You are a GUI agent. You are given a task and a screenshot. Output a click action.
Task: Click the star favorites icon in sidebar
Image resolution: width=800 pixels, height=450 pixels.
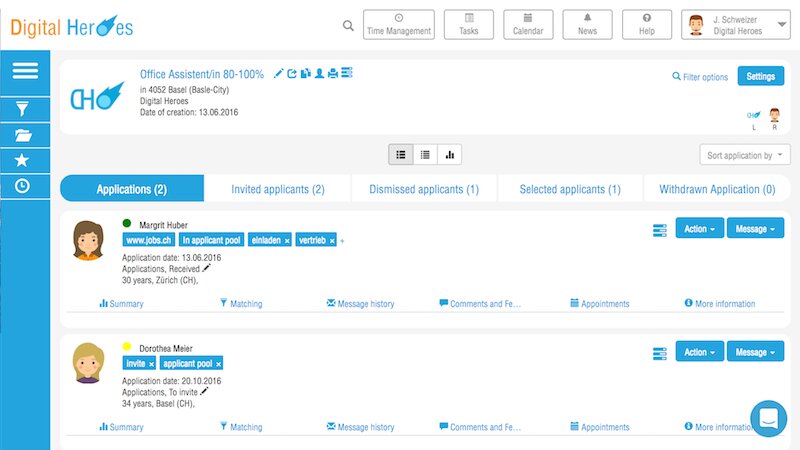pyautogui.click(x=24, y=160)
